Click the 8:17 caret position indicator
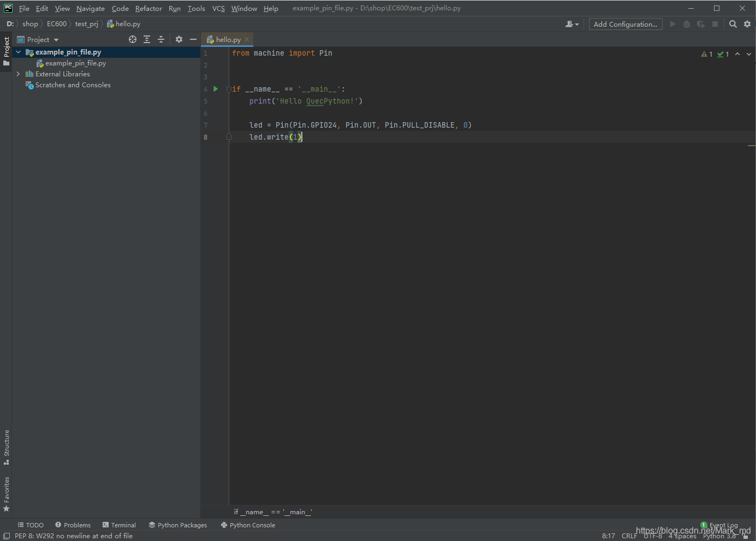756x541 pixels. (608, 536)
